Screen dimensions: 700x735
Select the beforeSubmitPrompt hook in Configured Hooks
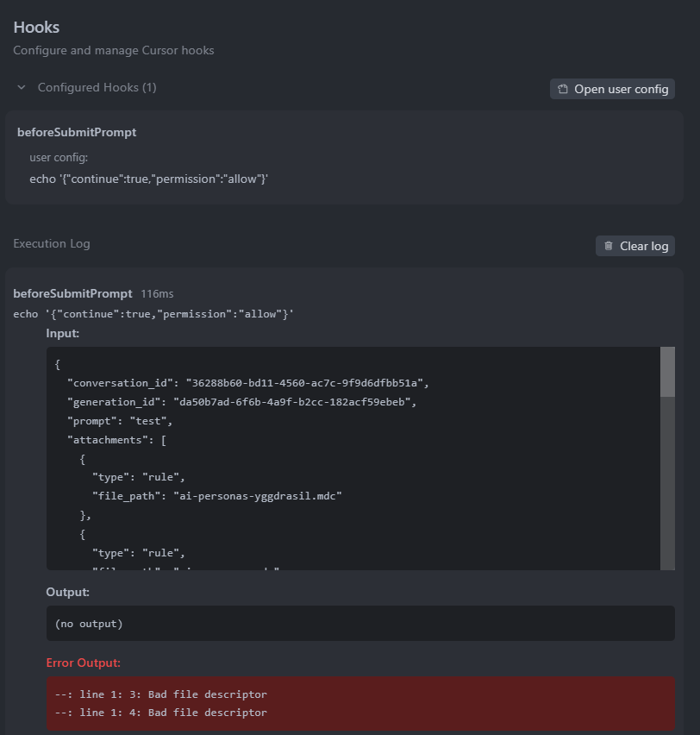tap(77, 133)
